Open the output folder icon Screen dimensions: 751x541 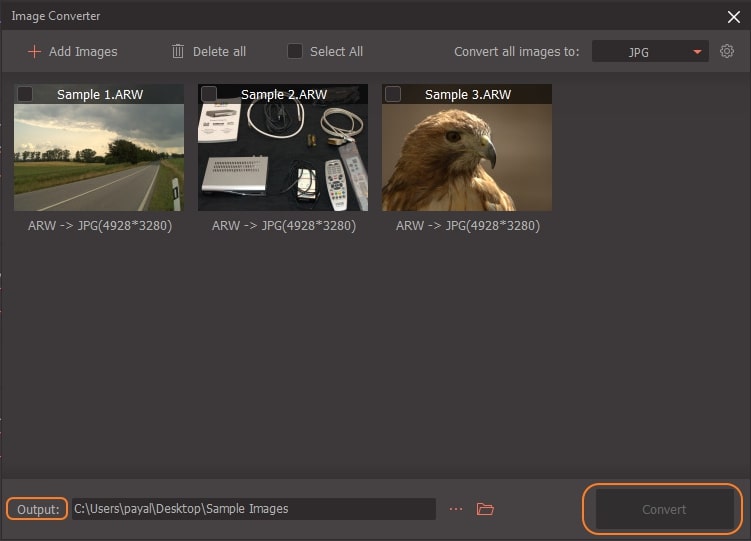tap(485, 509)
